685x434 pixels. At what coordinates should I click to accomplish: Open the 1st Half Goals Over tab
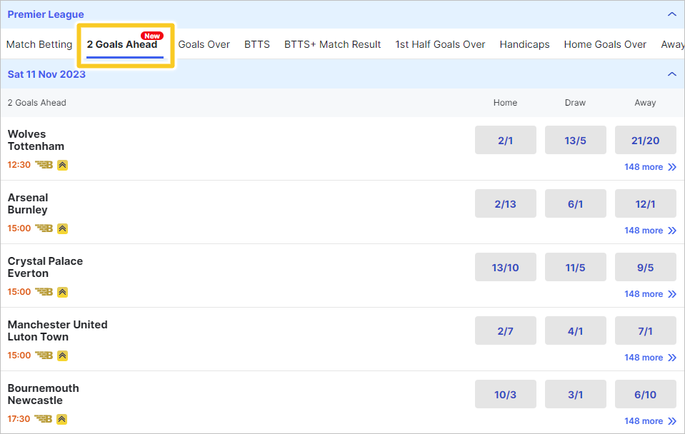(x=440, y=45)
